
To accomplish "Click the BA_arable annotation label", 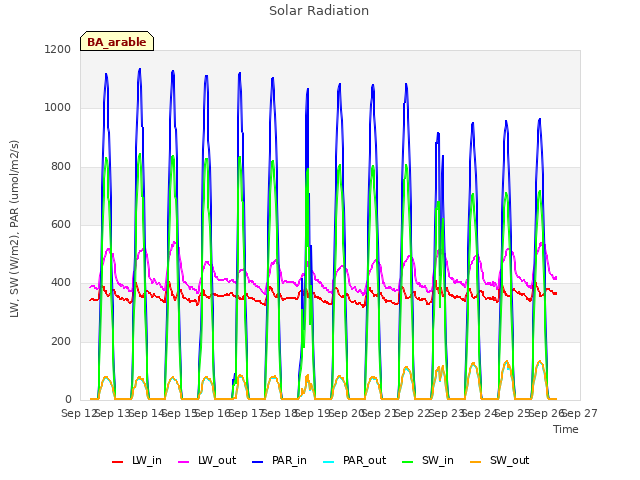I will pos(117,41).
